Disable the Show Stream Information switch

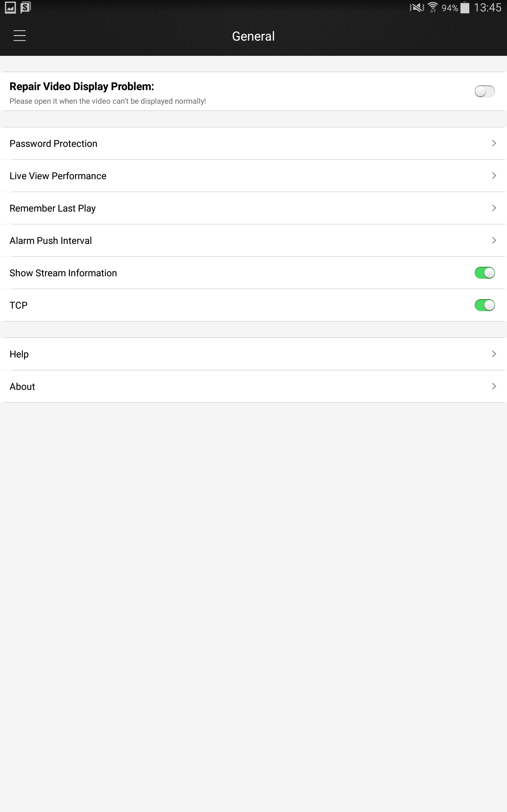point(485,273)
